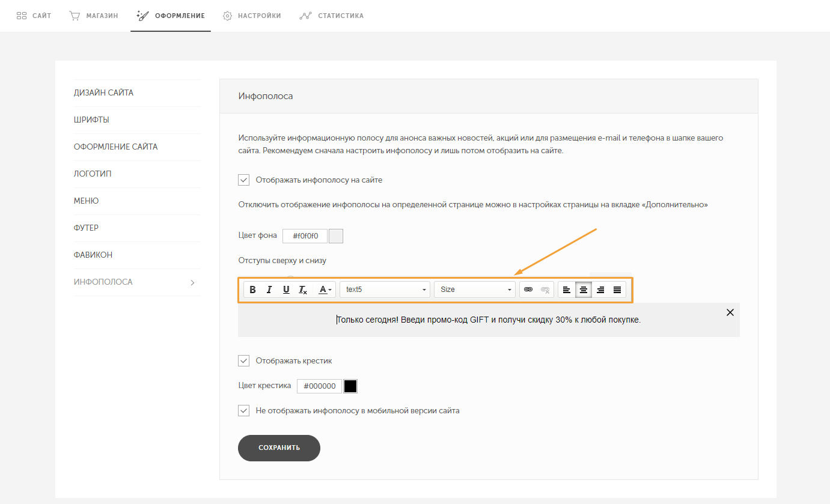Toggle hiding the infobar on mobile version

pos(243,411)
